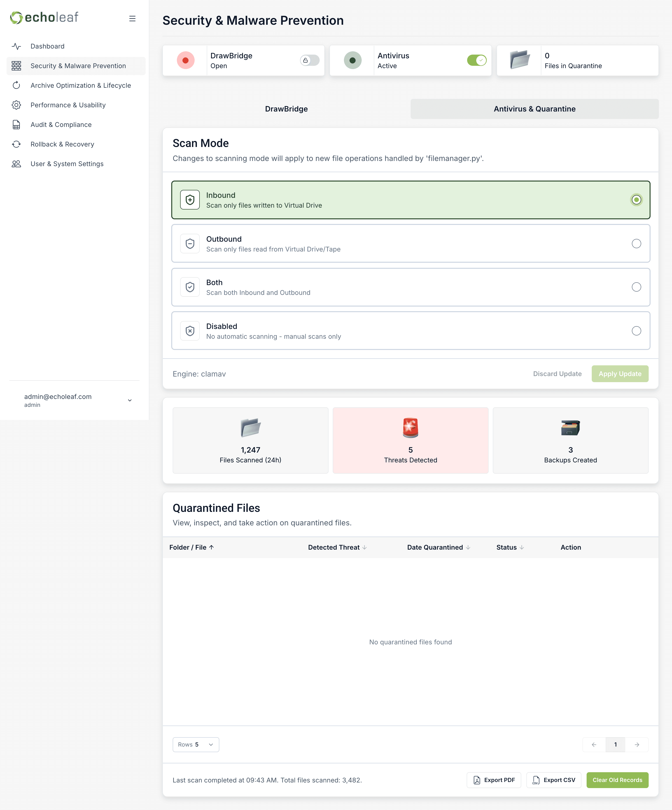Image resolution: width=672 pixels, height=810 pixels.
Task: Toggle the DrawBridge lock switch
Action: (310, 60)
